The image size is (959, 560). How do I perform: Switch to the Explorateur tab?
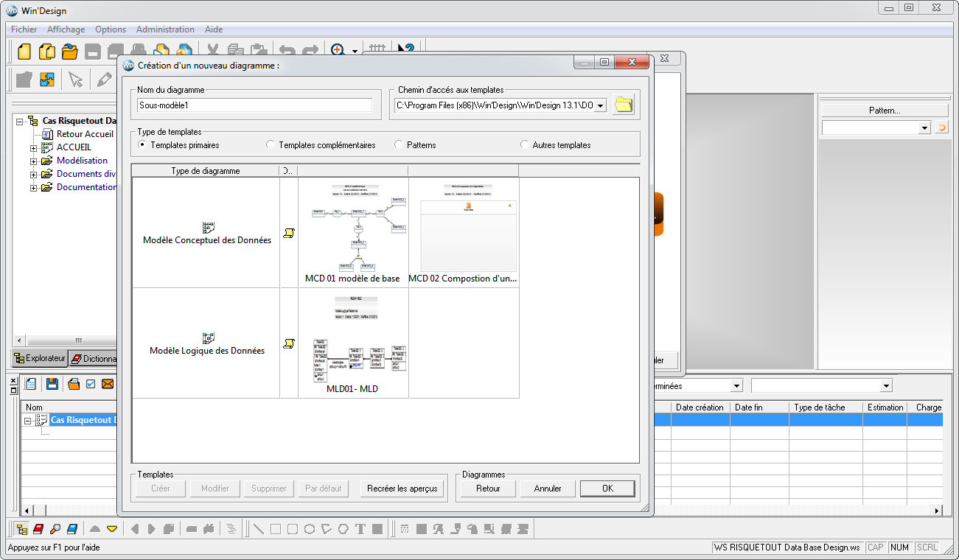(41, 359)
